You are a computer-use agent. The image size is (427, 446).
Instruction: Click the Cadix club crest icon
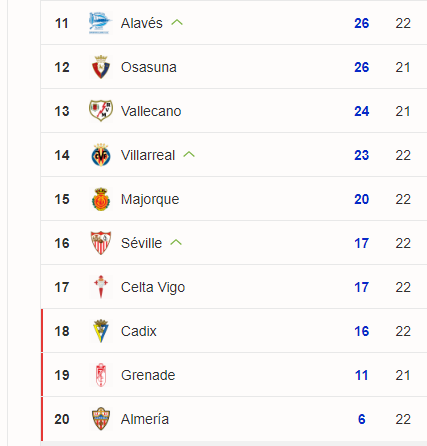tap(101, 331)
